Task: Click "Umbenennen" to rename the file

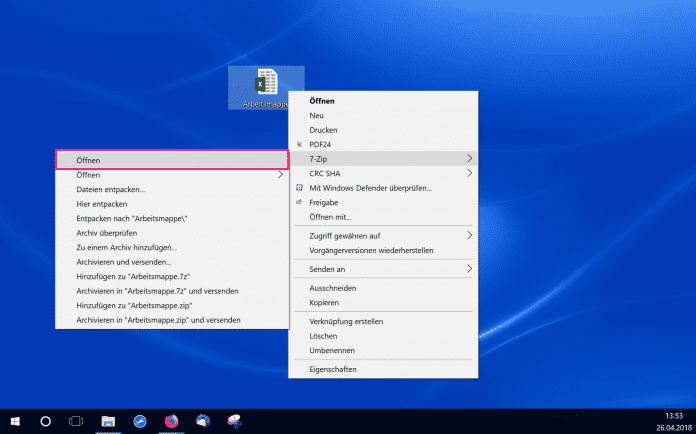Action: (333, 350)
